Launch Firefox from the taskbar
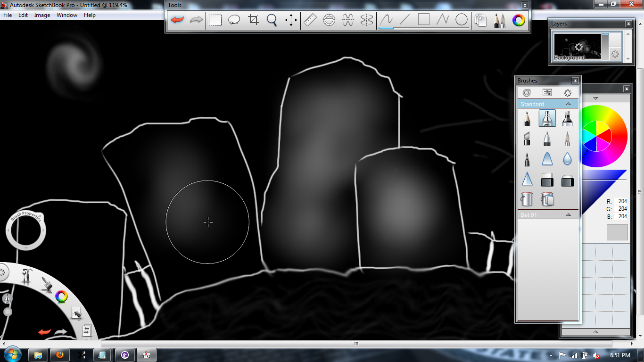Viewport: 644px width, 362px height. [x=60, y=355]
